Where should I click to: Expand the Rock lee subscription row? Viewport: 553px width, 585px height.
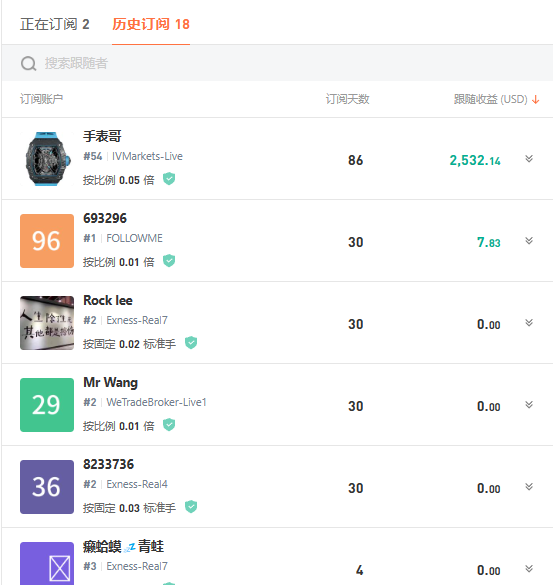(529, 323)
